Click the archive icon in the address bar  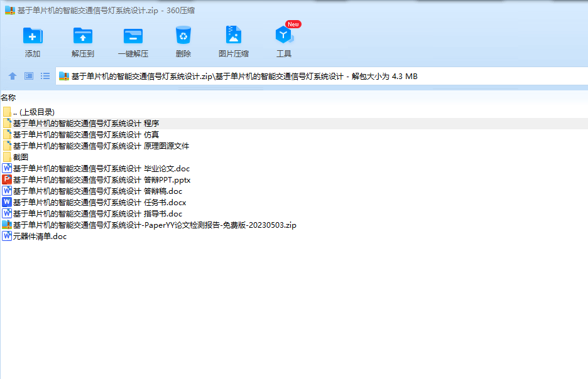click(x=64, y=77)
